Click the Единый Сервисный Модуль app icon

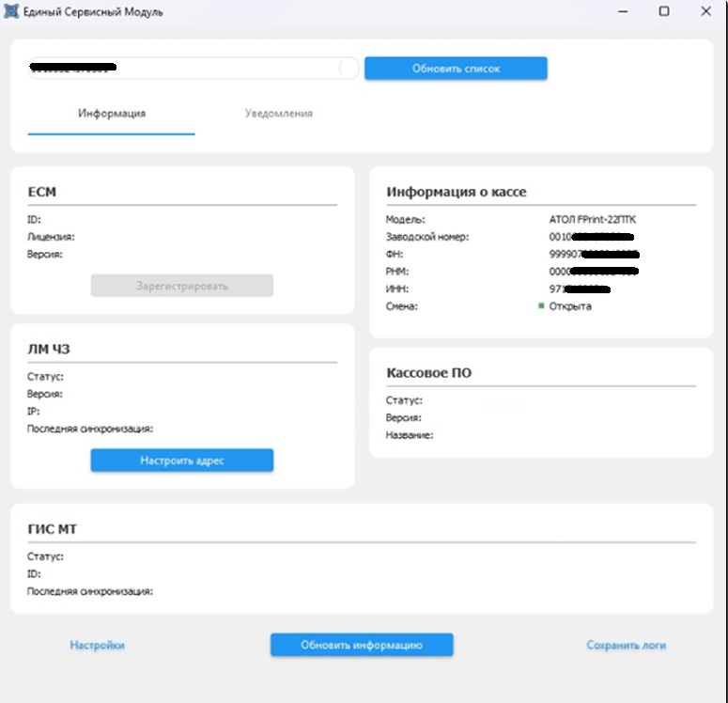(x=11, y=11)
